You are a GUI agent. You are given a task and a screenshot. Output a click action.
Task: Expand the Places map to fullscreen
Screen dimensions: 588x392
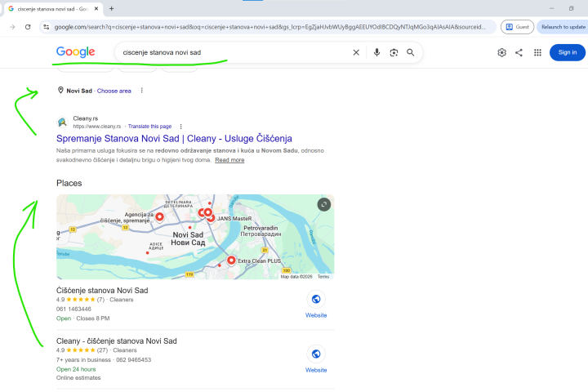[x=324, y=204]
